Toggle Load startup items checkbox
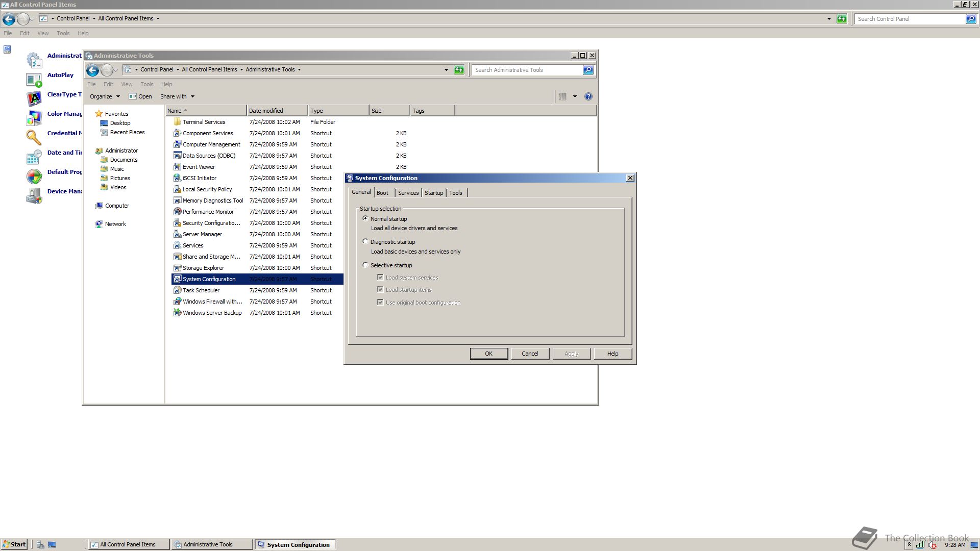This screenshot has height=551, width=980. coord(380,289)
